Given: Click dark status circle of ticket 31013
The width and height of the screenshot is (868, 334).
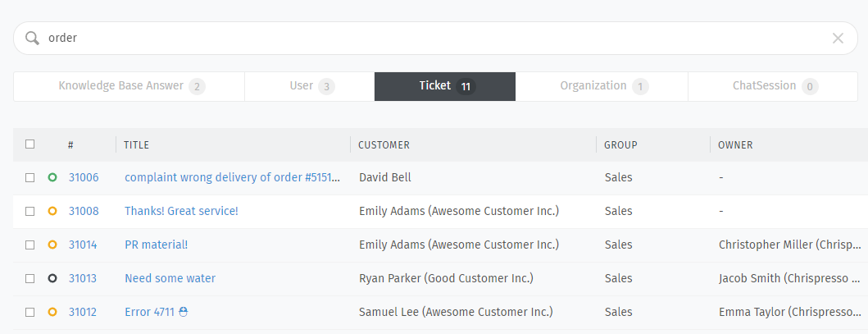Looking at the screenshot, I should [52, 278].
